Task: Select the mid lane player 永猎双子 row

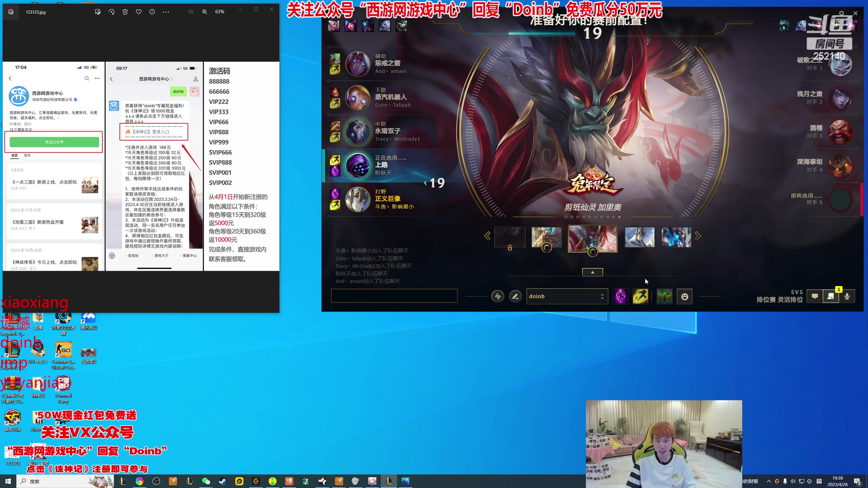Action: tap(390, 131)
